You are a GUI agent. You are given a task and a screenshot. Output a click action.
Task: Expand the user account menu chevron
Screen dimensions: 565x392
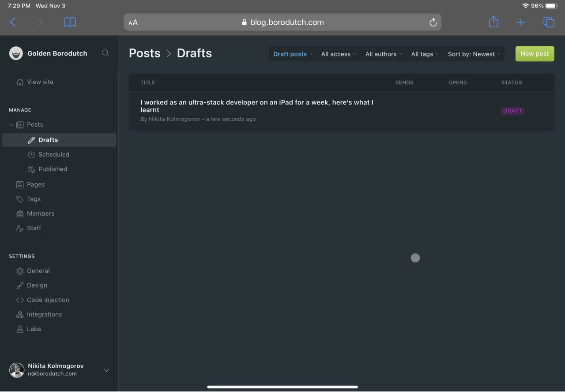coord(106,370)
